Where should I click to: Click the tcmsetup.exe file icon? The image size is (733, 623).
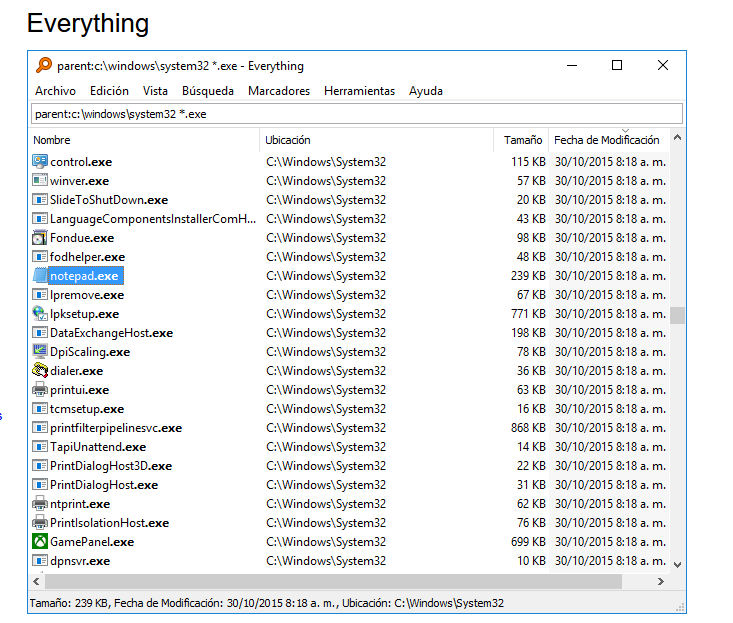point(40,409)
